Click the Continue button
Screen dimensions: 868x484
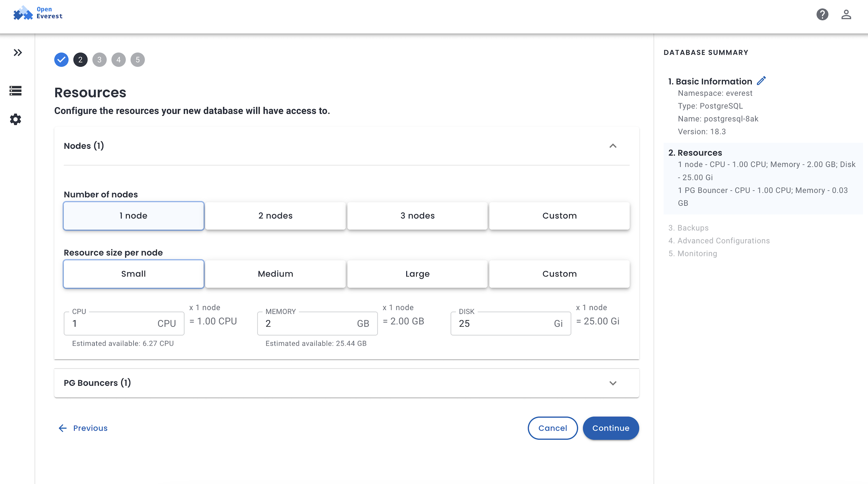click(611, 428)
